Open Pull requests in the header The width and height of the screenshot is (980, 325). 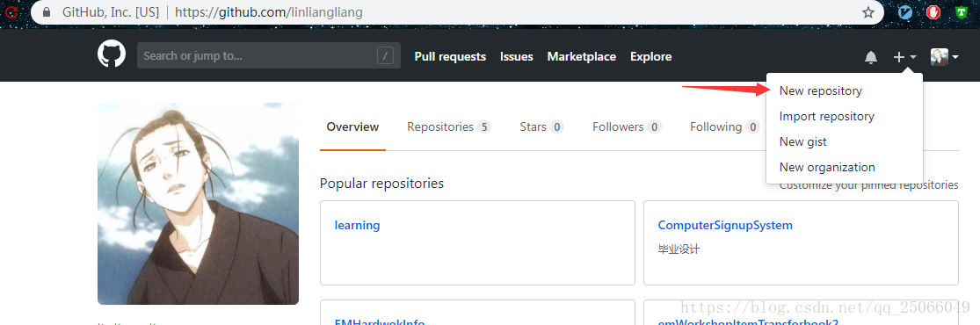tap(450, 56)
